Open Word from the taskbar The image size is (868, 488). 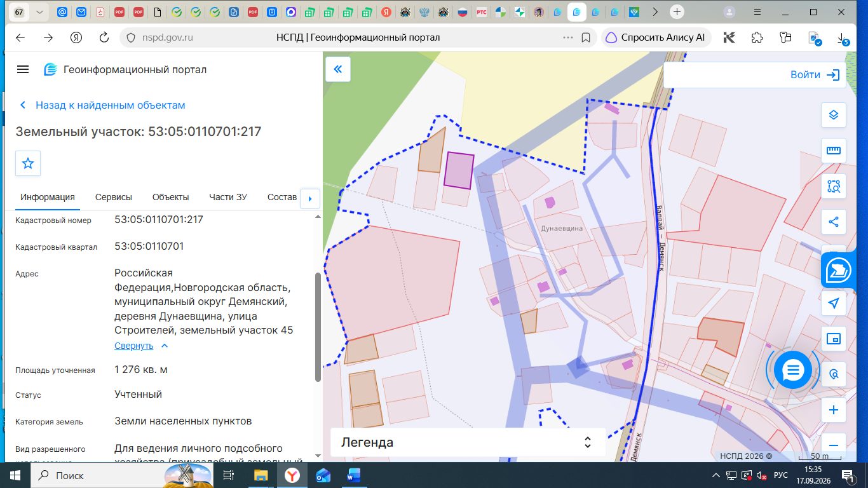[x=354, y=475]
